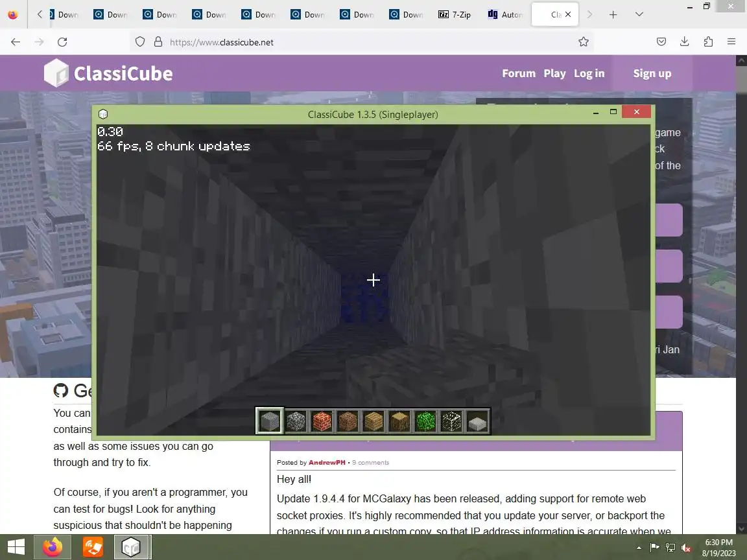Image resolution: width=747 pixels, height=560 pixels.
Task: Select the dirt block in hotbar
Action: pyautogui.click(x=348, y=421)
